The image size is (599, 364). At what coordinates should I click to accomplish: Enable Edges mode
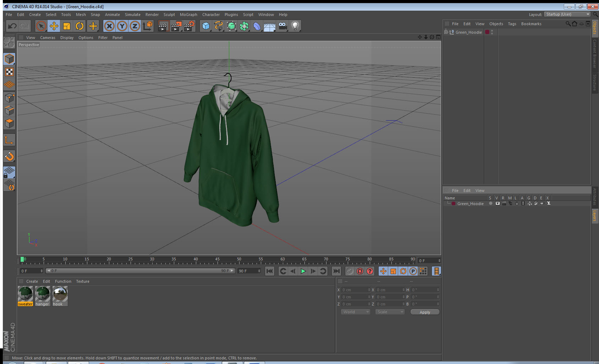(9, 110)
